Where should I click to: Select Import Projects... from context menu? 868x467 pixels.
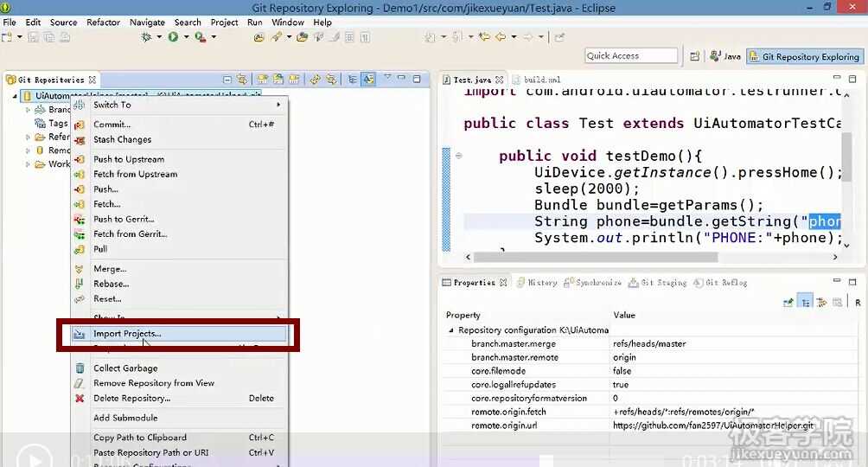coord(179,334)
